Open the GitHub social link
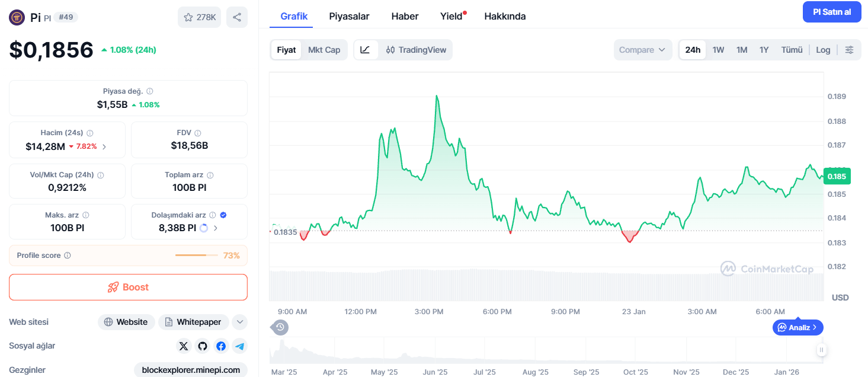The width and height of the screenshot is (868, 377). pos(203,346)
